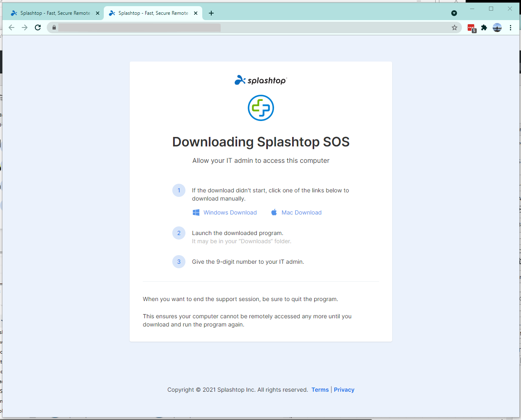
Task: Open the red extension with badge 5
Action: [471, 28]
